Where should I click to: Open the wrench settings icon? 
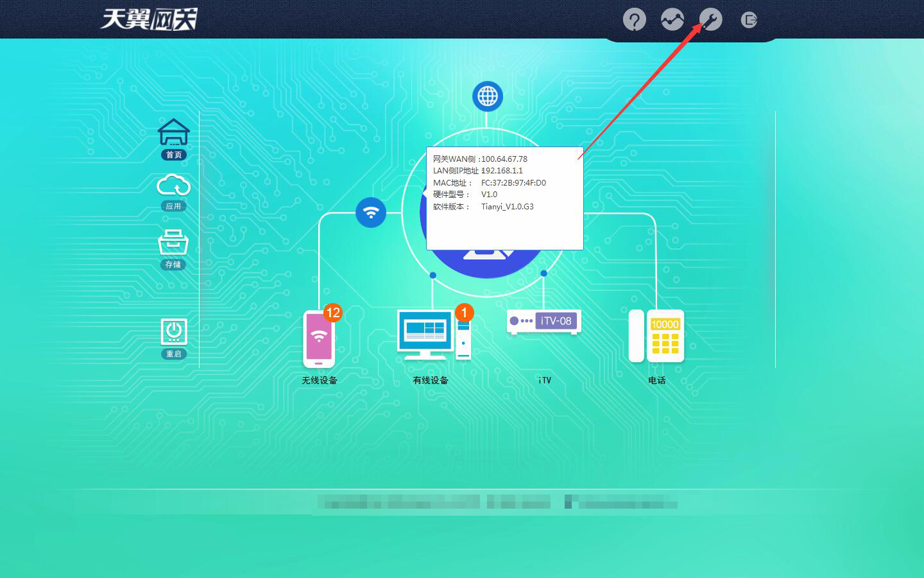point(710,19)
